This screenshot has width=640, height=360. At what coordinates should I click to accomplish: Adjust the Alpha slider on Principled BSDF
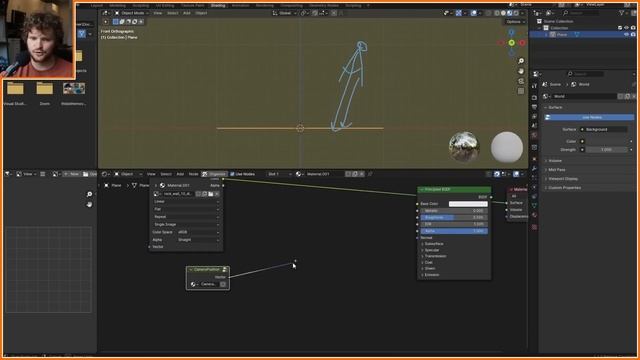[454, 231]
